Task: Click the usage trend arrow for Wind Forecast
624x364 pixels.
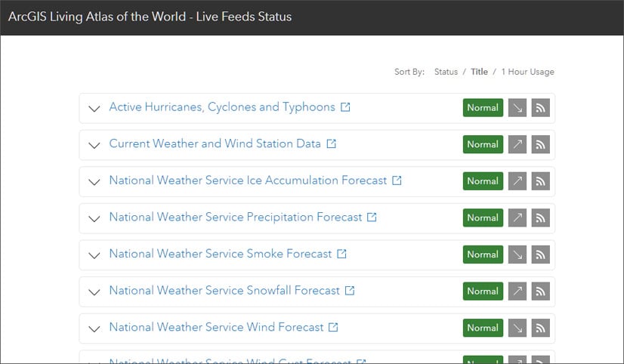Action: tap(517, 328)
